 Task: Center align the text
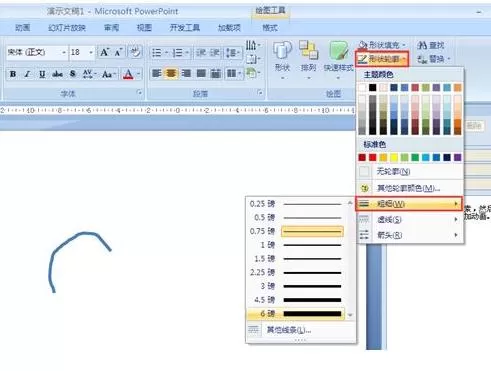[171, 73]
